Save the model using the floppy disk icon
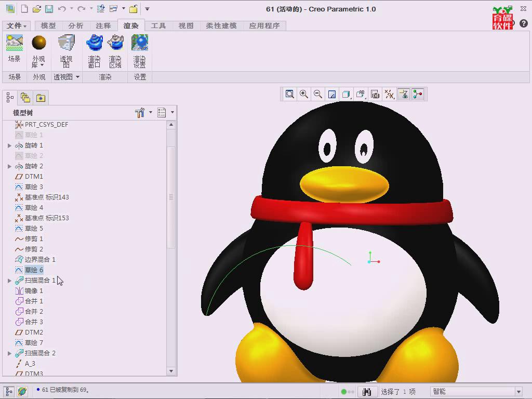Screen dimensions: 532x399 49,9
